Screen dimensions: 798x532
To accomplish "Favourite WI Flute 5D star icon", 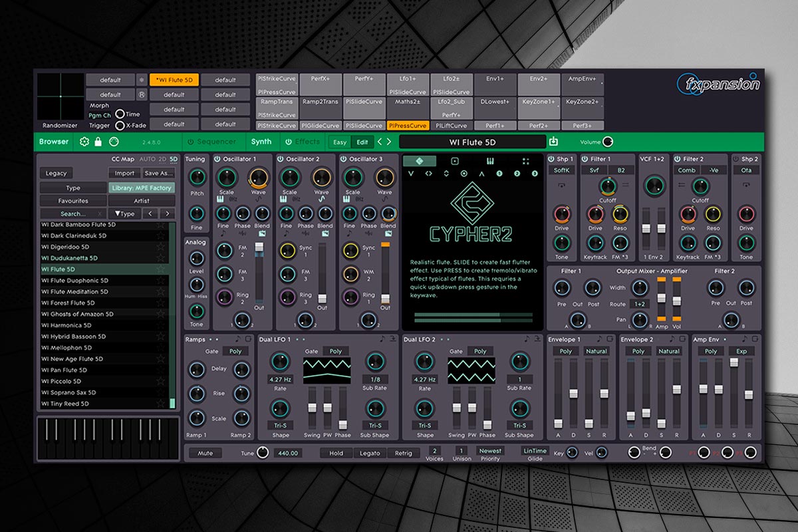I will point(160,269).
